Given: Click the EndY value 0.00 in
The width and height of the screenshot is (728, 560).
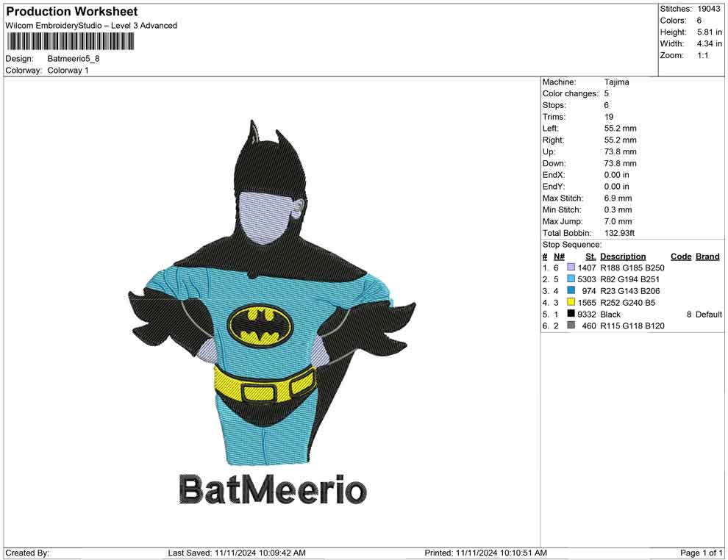Looking at the screenshot, I should pyautogui.click(x=616, y=186).
